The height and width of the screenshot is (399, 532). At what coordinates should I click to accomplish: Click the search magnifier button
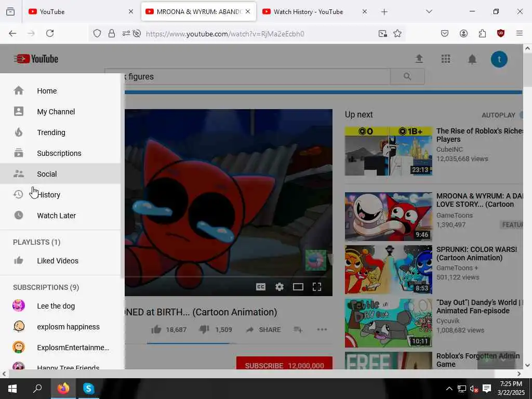point(407,77)
